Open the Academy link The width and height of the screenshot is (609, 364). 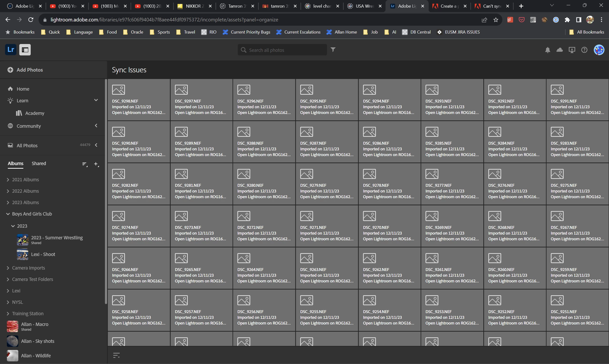click(35, 113)
